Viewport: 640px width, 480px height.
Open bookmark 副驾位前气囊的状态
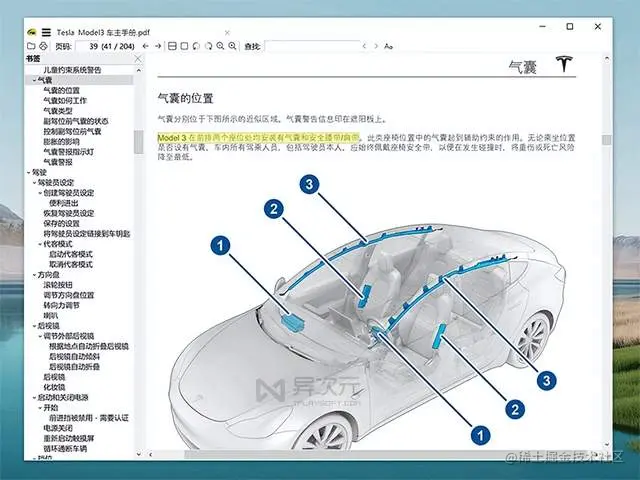point(76,121)
